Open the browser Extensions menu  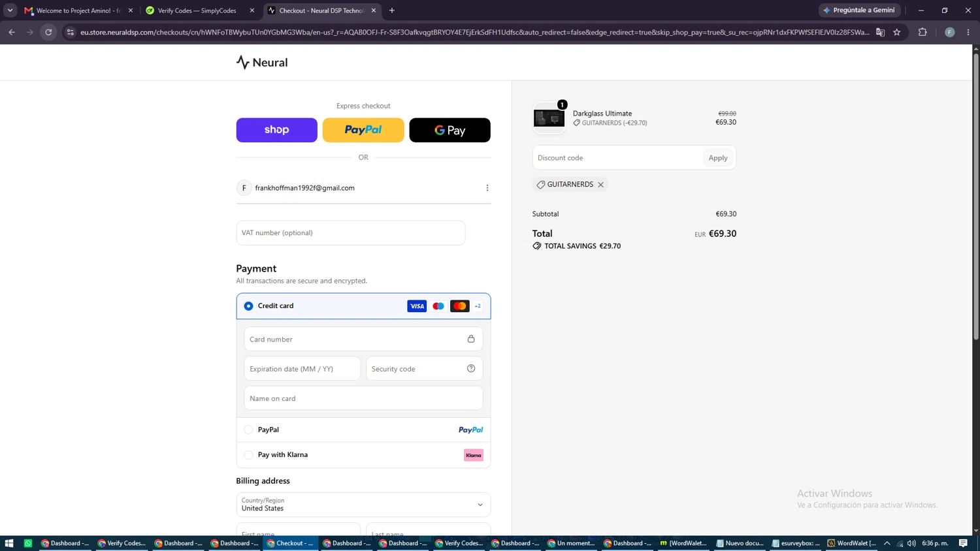coord(923,32)
